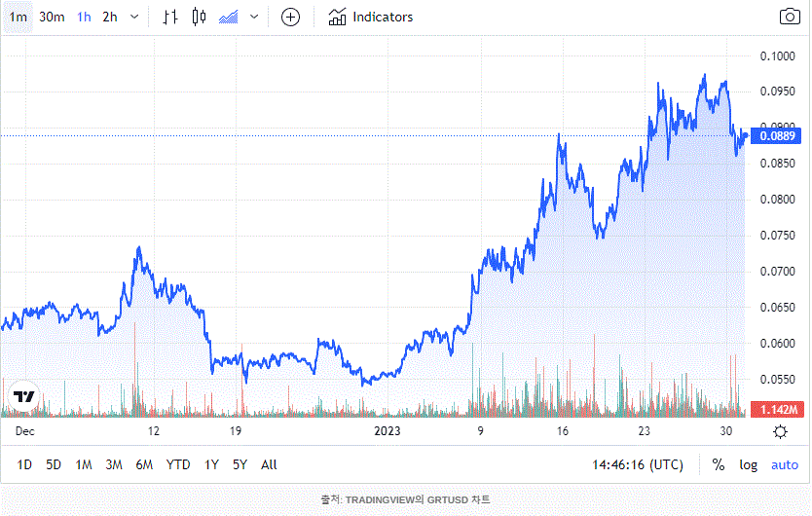Image resolution: width=812 pixels, height=516 pixels.
Task: Expand the chart style dropdown arrow
Action: pyautogui.click(x=254, y=18)
